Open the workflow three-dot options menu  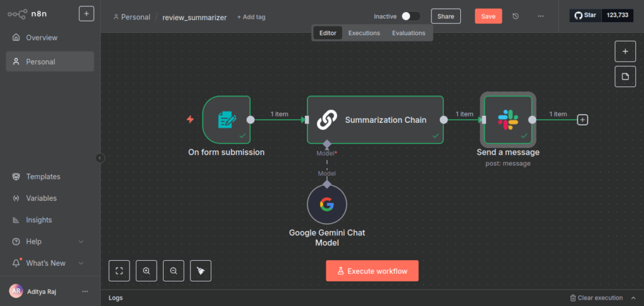(x=540, y=16)
